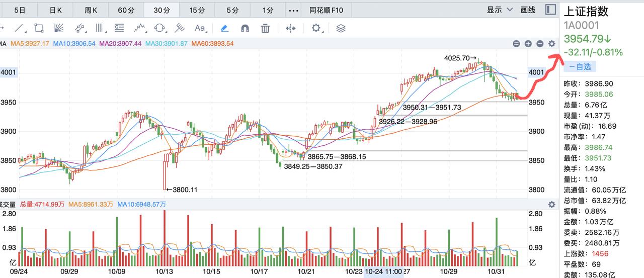Click the MA20:3907.44 indicator label
The image size is (644, 278).
120,44
